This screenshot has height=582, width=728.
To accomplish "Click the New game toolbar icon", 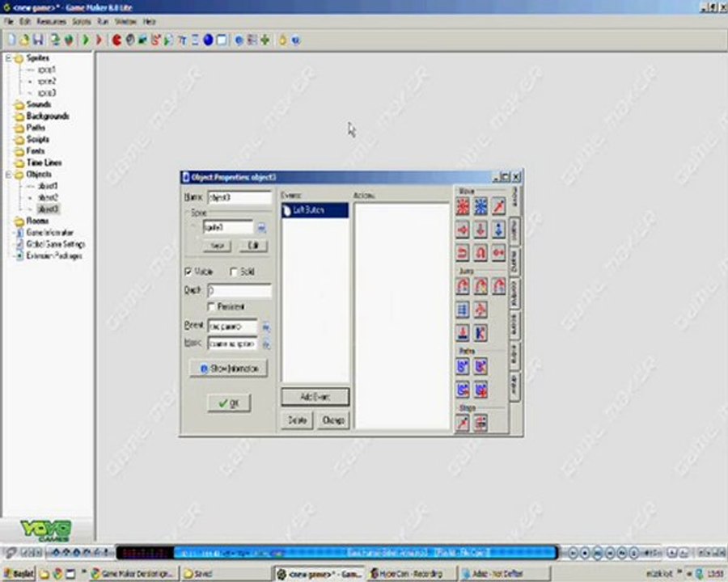I will (11, 40).
